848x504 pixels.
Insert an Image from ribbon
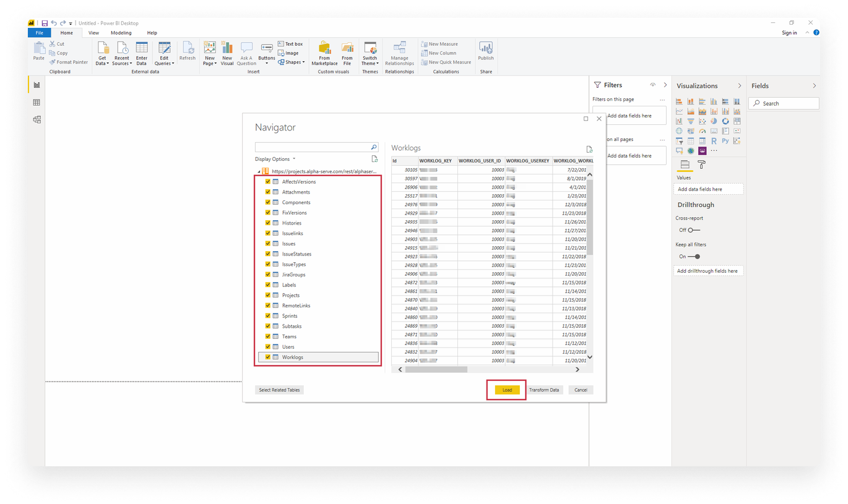(288, 53)
